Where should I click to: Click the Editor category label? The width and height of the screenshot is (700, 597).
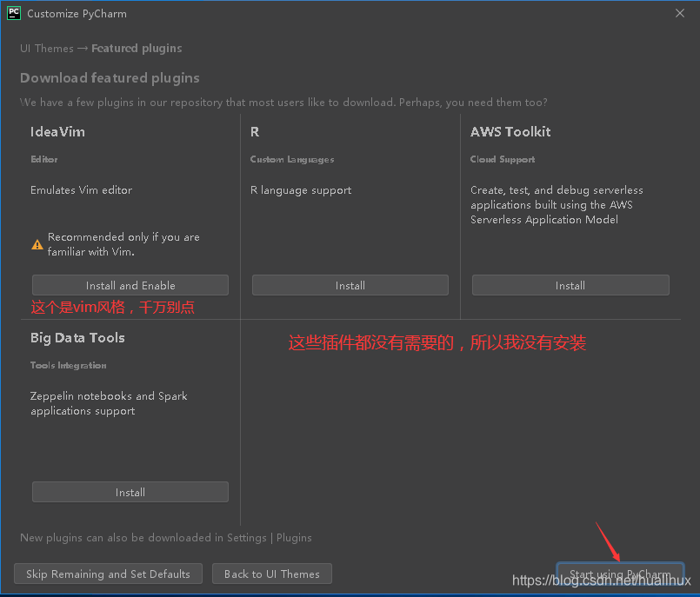43,159
